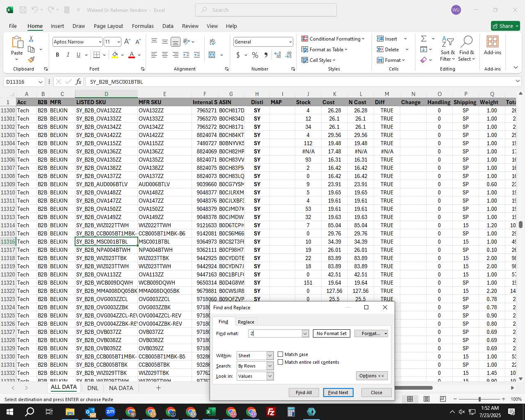Open Find & Select menu
The image size is (525, 420).
[x=467, y=48]
